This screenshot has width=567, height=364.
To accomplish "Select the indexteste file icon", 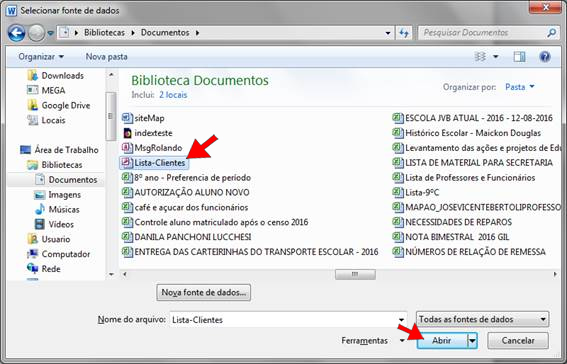I will 127,133.
